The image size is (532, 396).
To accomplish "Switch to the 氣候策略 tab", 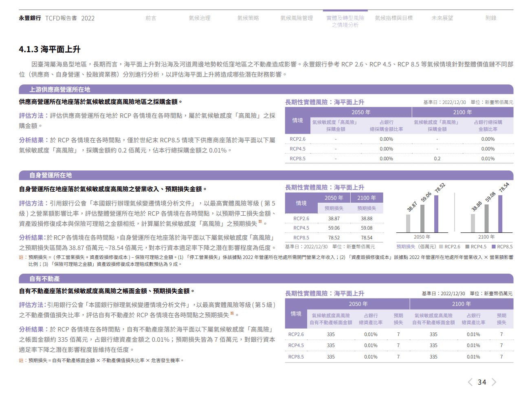I will [x=248, y=18].
